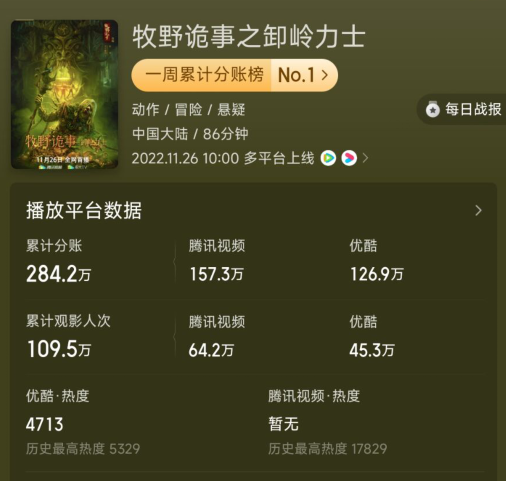Click the movie title 牧野诡事之卸岭力士
506x481 pixels.
[x=249, y=37]
